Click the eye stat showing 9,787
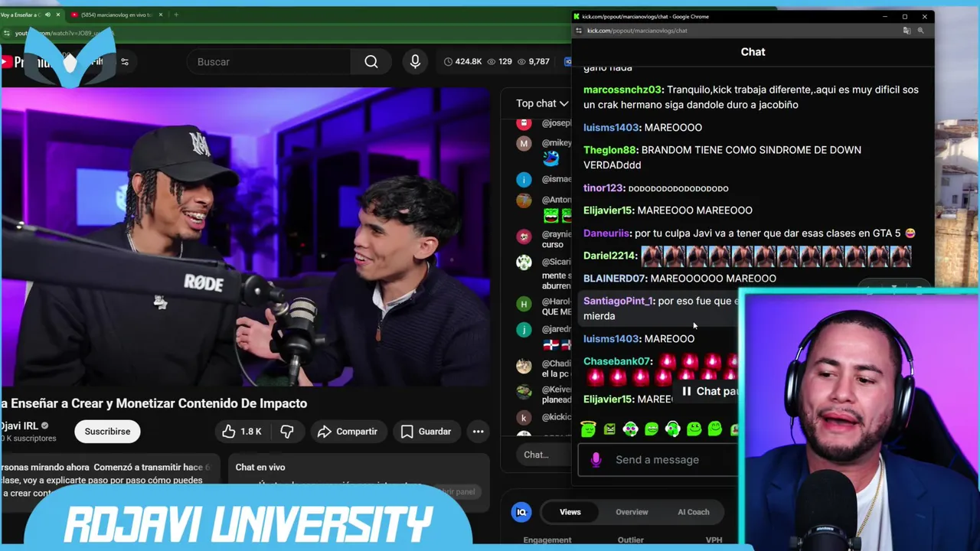This screenshot has width=980, height=551. [x=534, y=62]
